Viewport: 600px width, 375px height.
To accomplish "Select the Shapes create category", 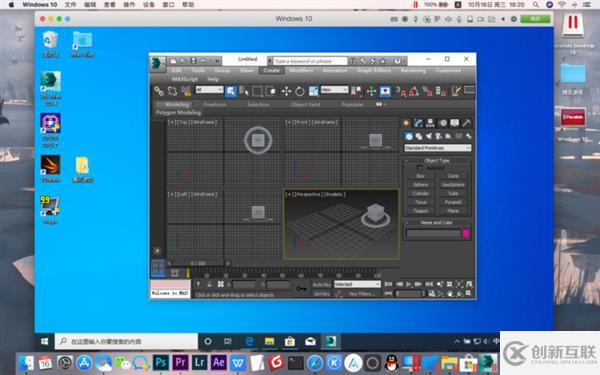I will [419, 136].
